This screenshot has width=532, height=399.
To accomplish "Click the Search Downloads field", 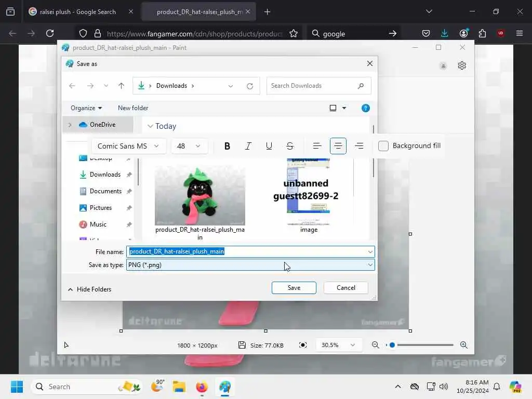I will point(318,86).
